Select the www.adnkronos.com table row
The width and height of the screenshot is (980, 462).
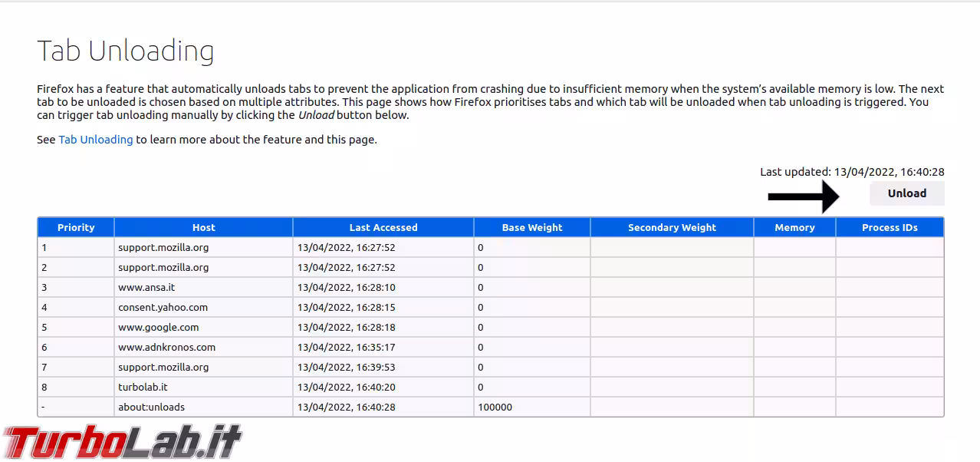point(203,347)
